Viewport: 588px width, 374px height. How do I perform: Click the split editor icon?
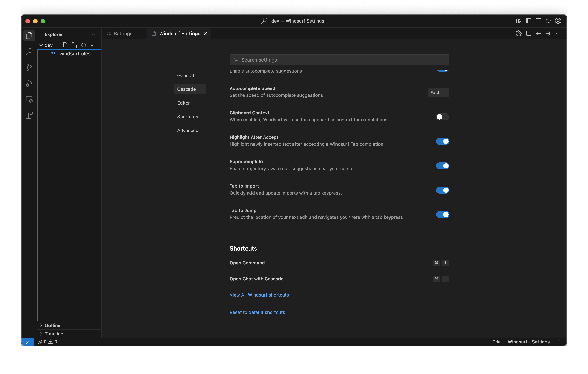point(528,34)
